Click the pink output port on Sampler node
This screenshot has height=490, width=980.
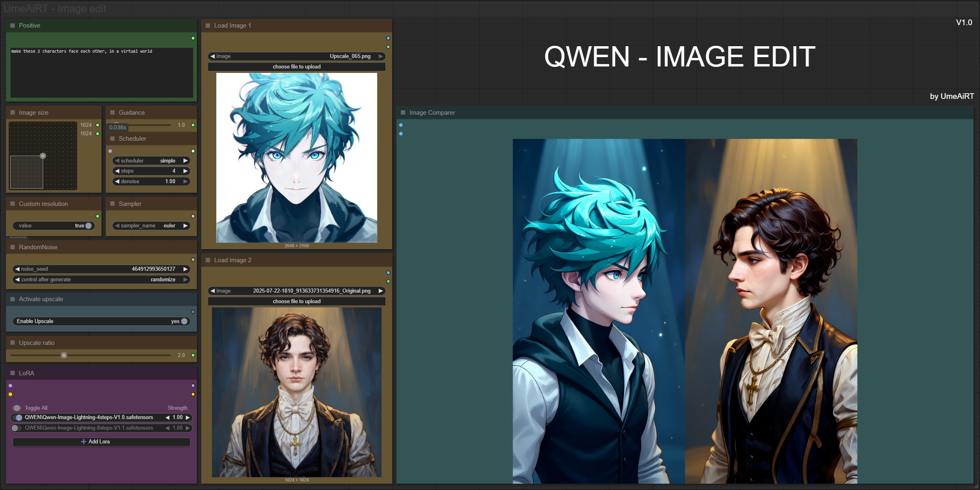coord(193,216)
